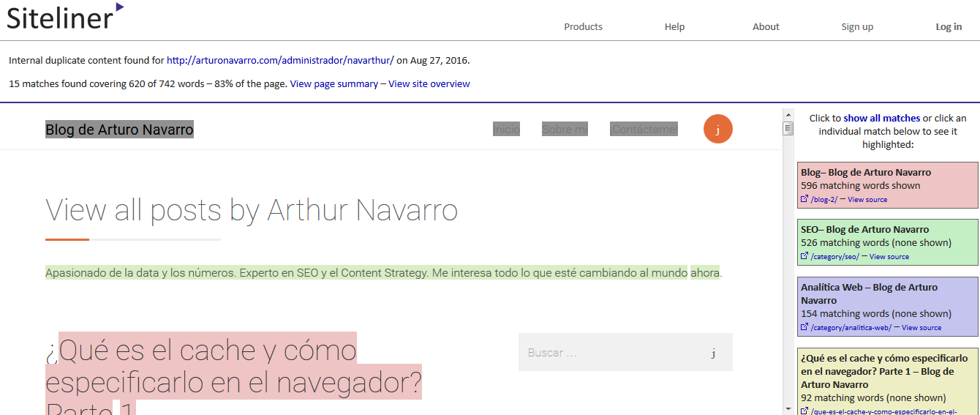Select the pink Blog– Blog de Arturo Navarro match
Image resolution: width=980 pixels, height=415 pixels.
click(888, 185)
